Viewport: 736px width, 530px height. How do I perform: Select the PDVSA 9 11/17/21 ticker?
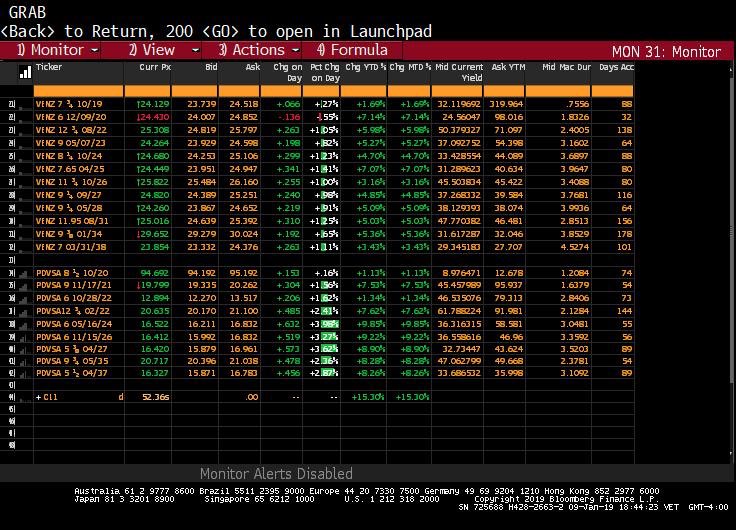click(74, 285)
